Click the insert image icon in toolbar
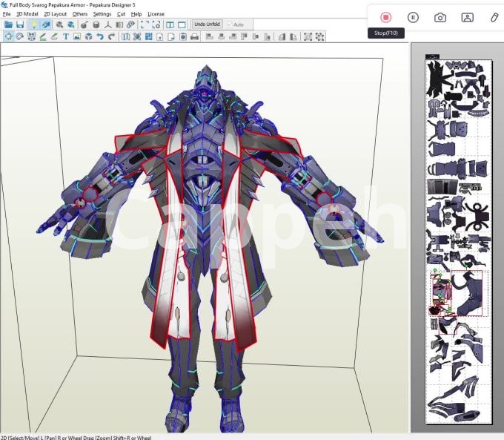 pyautogui.click(x=77, y=36)
